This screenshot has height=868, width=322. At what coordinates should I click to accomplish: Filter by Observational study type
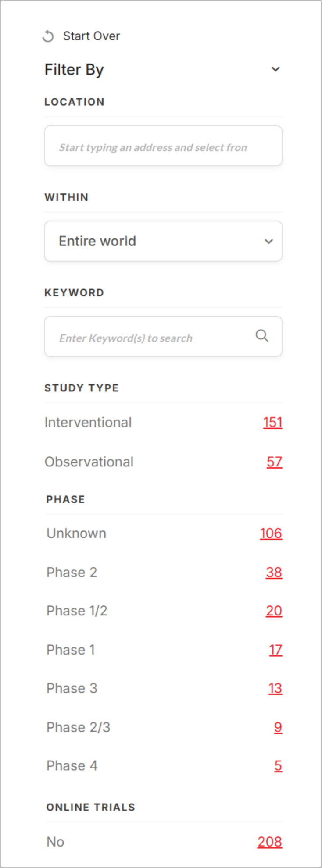click(89, 462)
